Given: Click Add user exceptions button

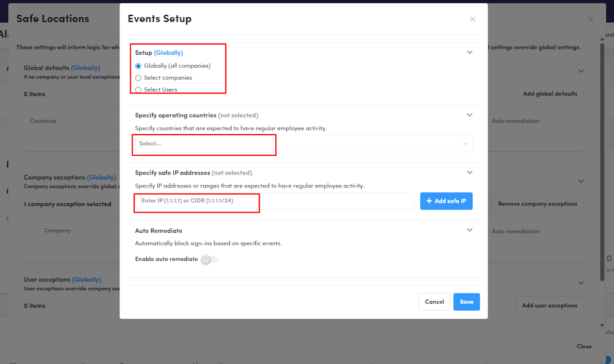Looking at the screenshot, I should pos(549,305).
